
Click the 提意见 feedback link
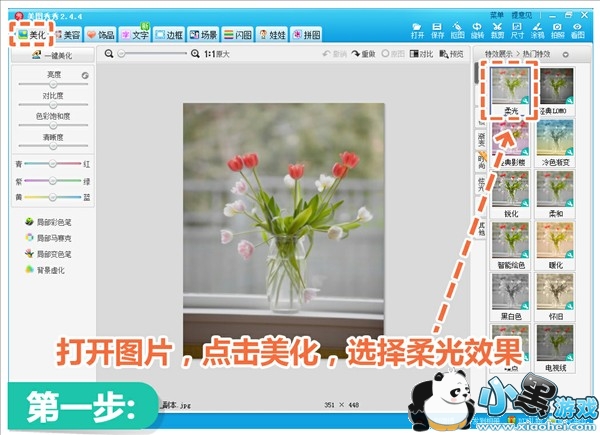(x=522, y=15)
